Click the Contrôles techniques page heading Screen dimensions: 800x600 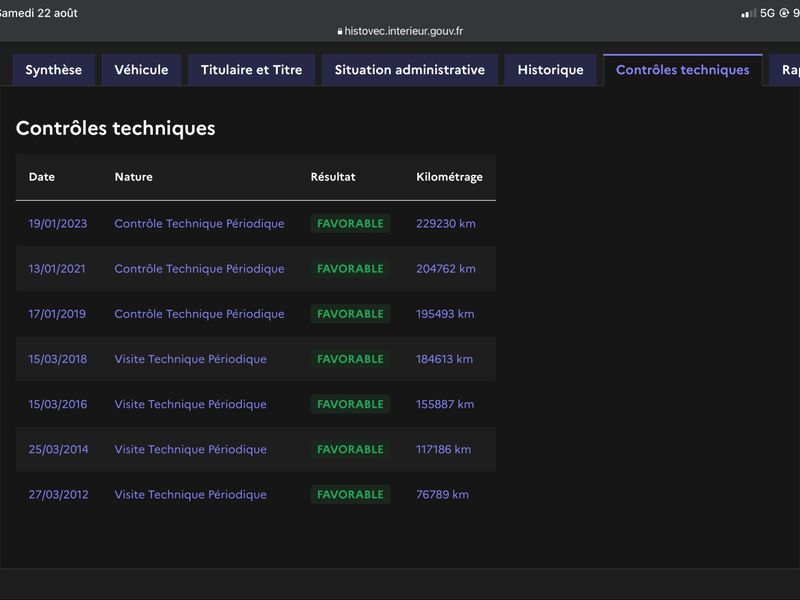click(x=116, y=128)
